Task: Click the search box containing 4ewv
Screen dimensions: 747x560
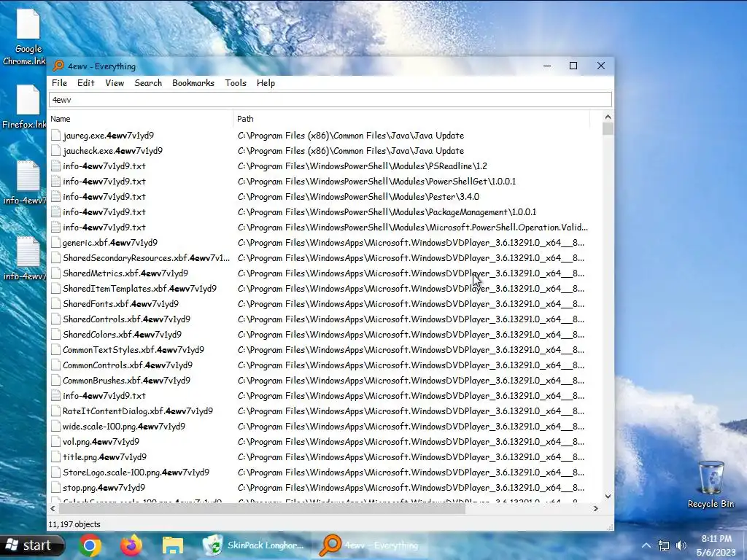Action: 330,100
